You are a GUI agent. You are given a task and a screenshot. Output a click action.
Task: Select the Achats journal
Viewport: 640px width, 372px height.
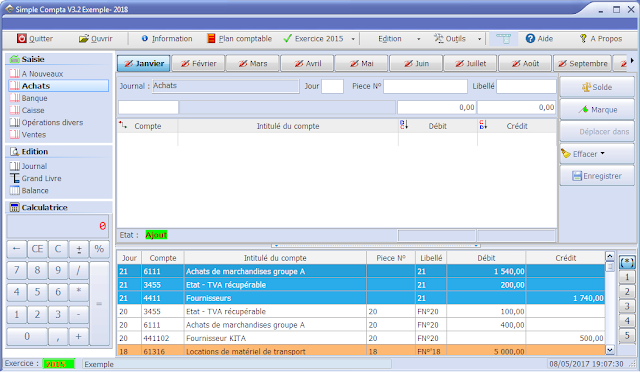(59, 86)
